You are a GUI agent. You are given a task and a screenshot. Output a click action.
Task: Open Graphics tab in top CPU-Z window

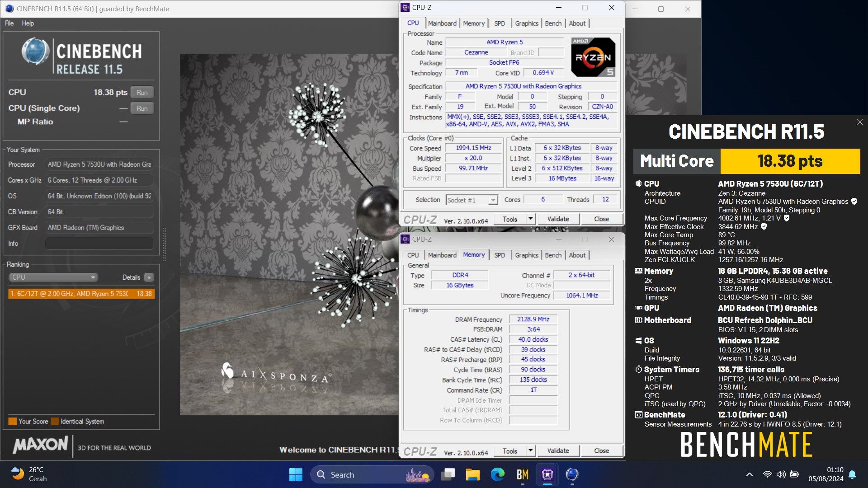click(527, 23)
